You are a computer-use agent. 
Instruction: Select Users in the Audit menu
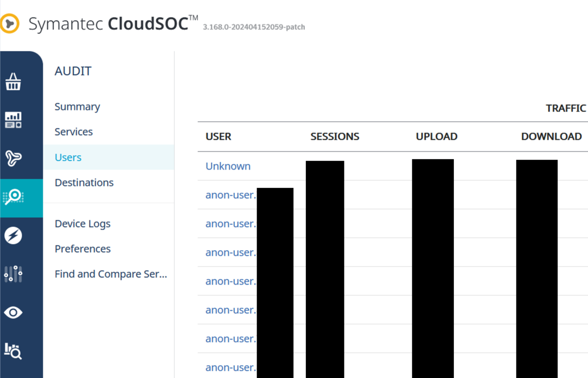tap(68, 158)
